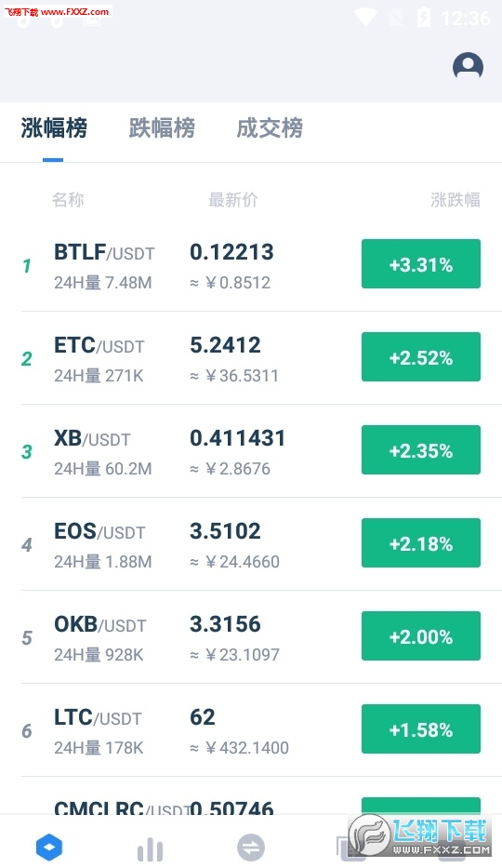The image size is (502, 868).
Task: Tap the +2.35% button for XB
Action: point(421,450)
